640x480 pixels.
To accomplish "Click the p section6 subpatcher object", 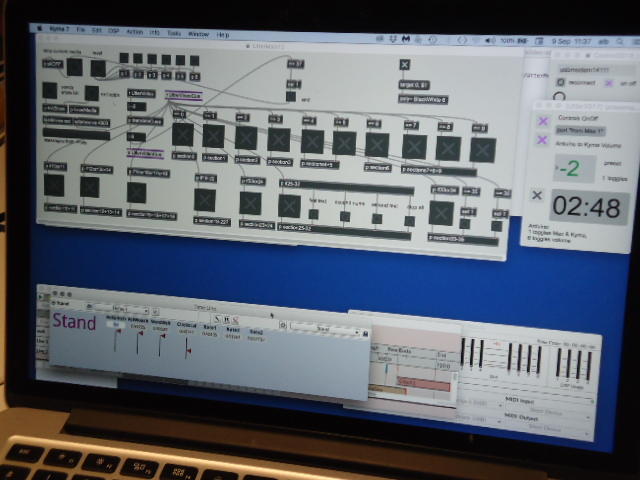I will pyautogui.click(x=378, y=167).
